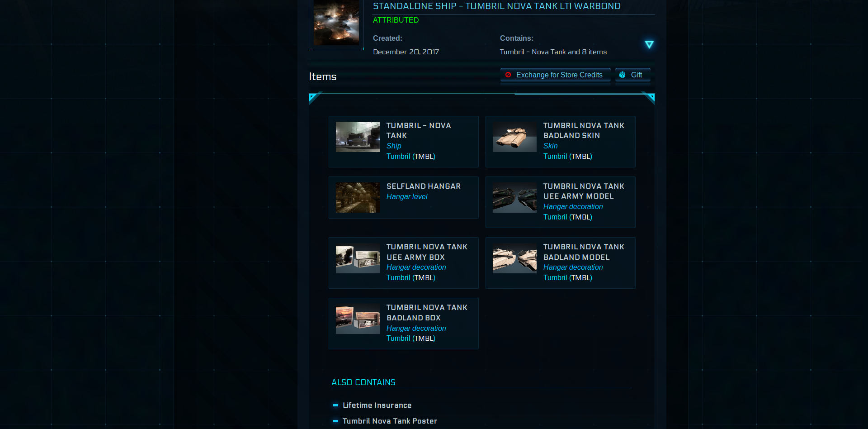Click the red prohibited icon on Exchange

point(508,75)
